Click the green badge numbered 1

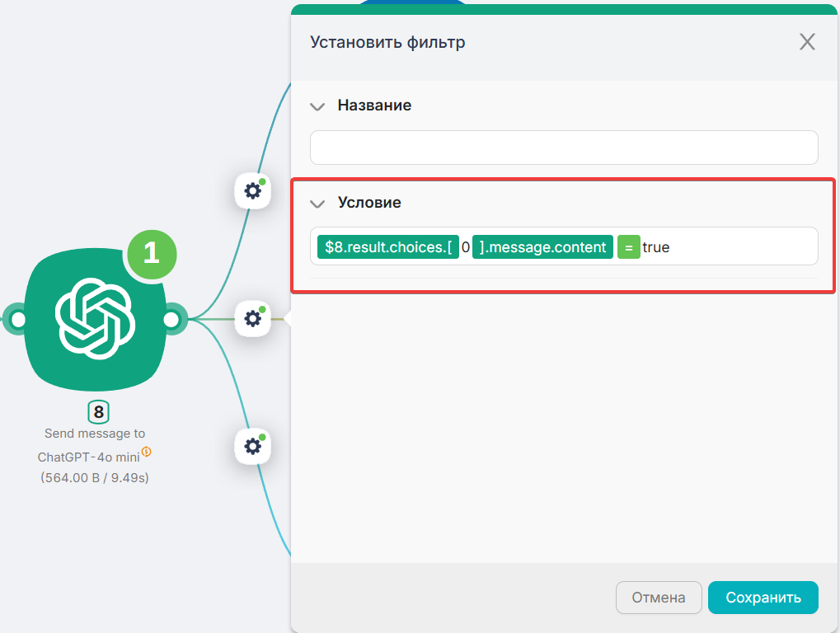pos(152,253)
